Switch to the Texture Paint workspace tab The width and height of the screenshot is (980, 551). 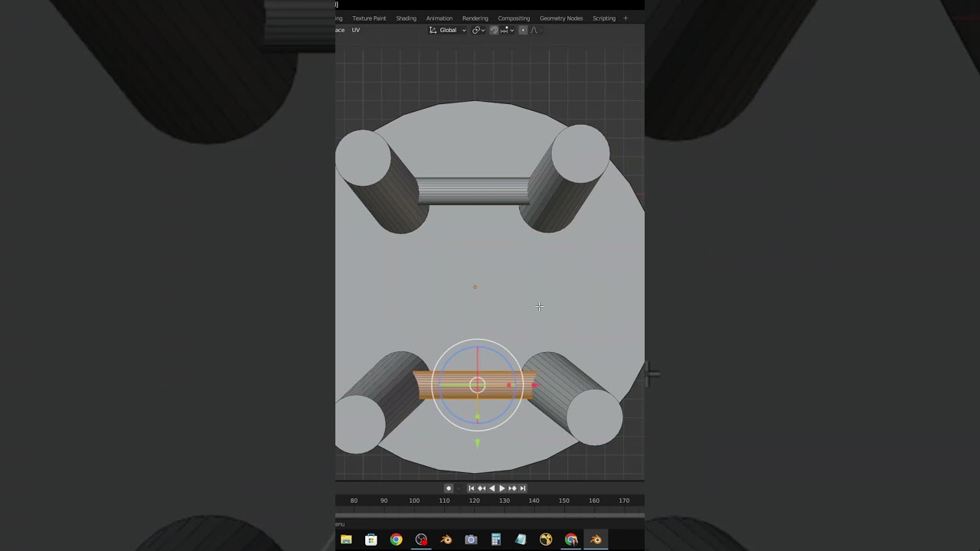(x=369, y=18)
